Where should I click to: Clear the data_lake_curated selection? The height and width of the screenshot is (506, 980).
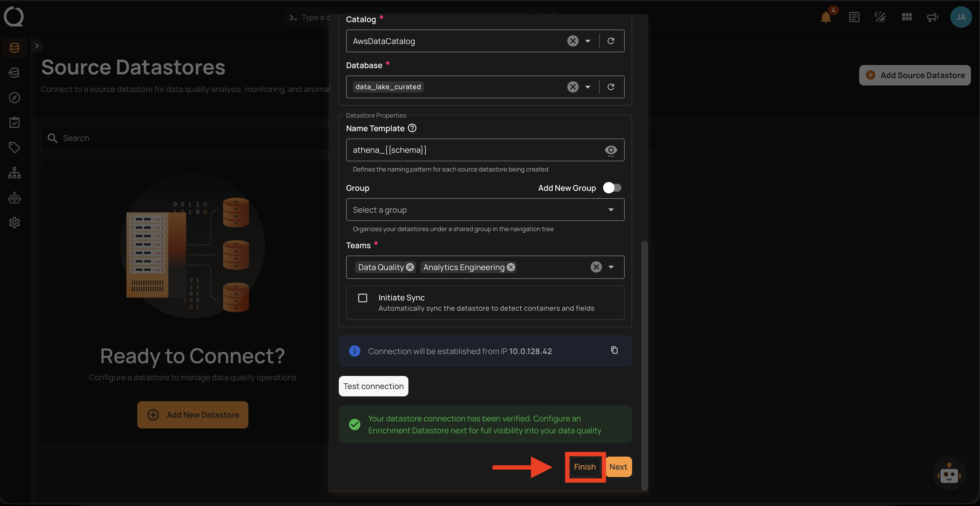[572, 87]
